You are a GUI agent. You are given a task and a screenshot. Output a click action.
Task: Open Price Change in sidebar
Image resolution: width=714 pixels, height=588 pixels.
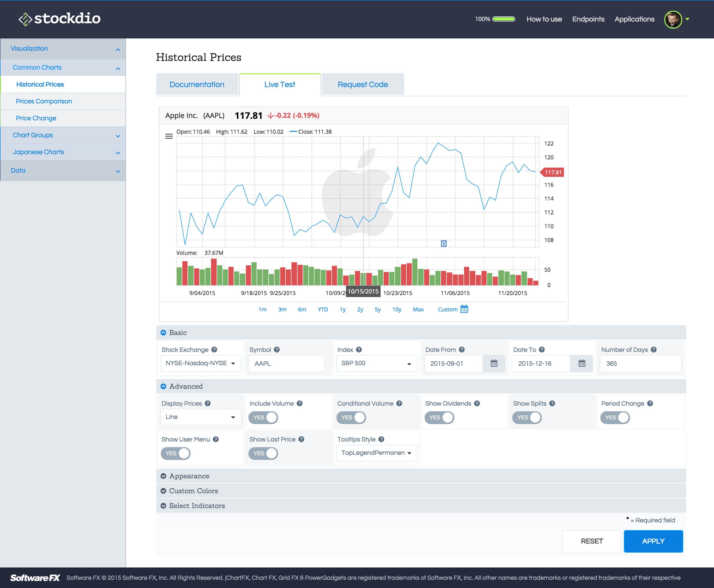pos(63,118)
